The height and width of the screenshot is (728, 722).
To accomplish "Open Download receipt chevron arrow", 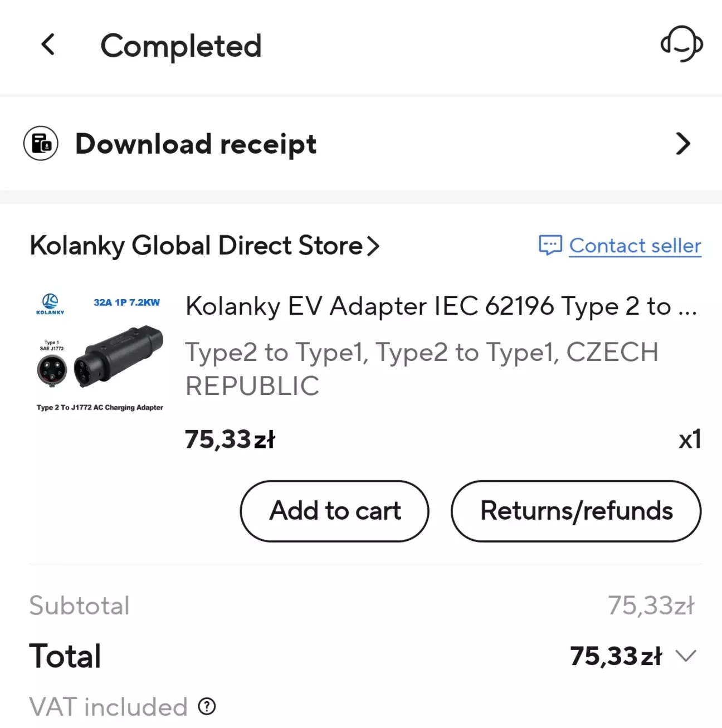I will [x=682, y=144].
